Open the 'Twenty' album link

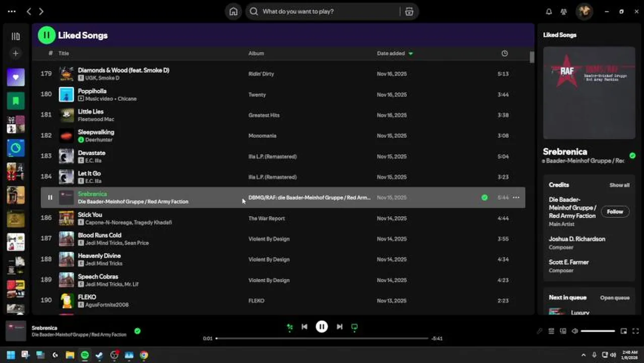tap(257, 95)
